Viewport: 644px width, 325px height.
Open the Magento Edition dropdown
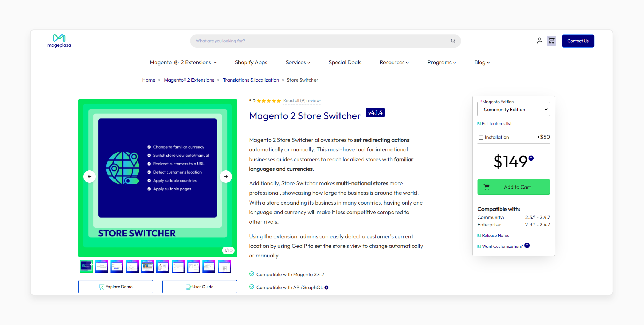(x=513, y=109)
